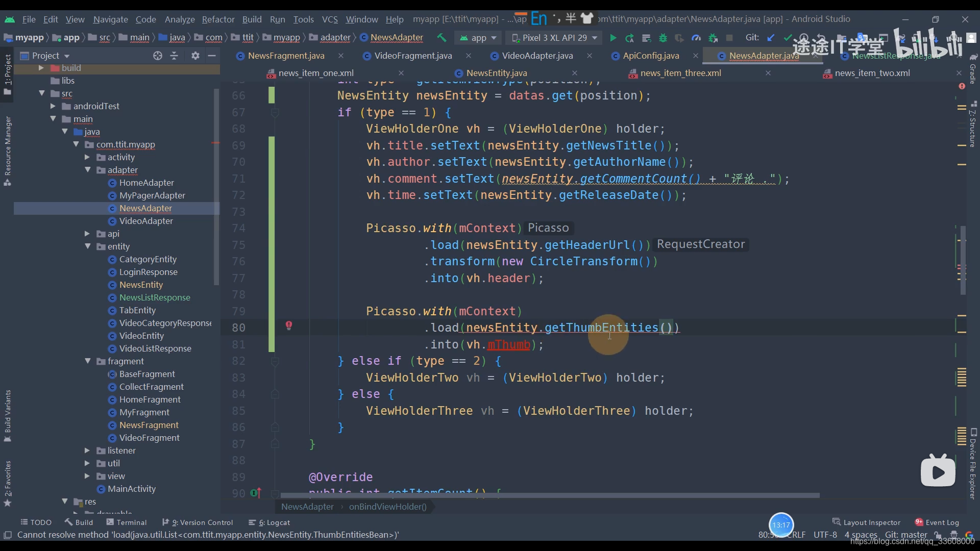Click onBindViewHolder() in the breadcrumb bar
Viewport: 980px width, 551px height.
[x=387, y=507]
